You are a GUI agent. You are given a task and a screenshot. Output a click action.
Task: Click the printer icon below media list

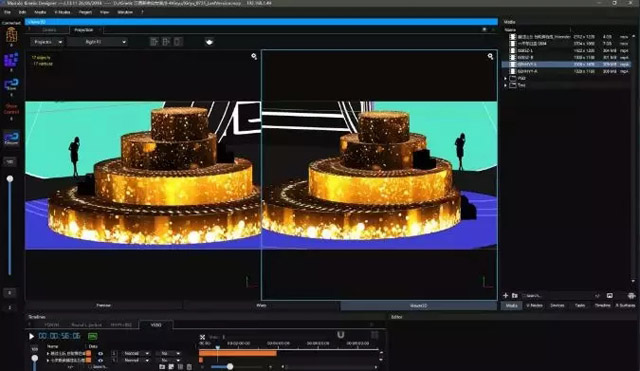631,295
